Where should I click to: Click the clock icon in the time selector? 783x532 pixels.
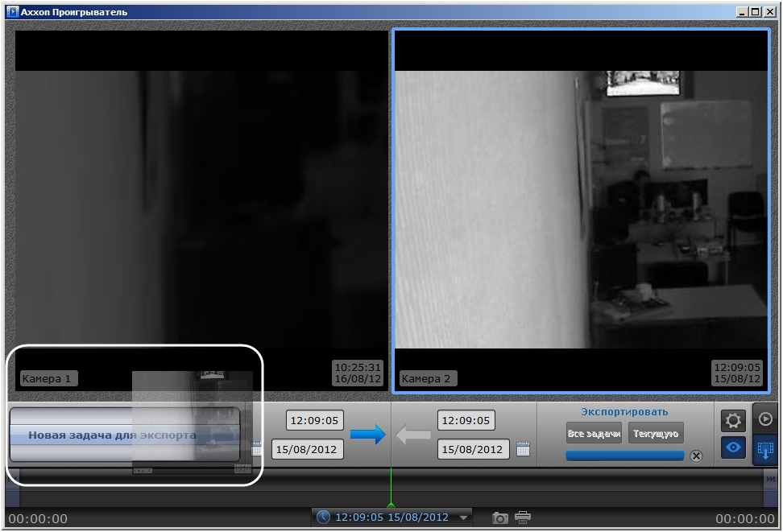coord(324,518)
